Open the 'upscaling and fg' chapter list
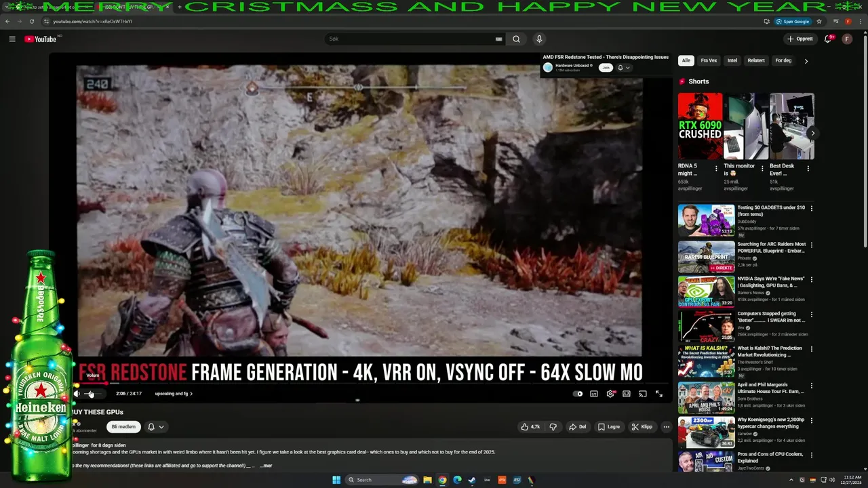The height and width of the screenshot is (488, 868). (174, 394)
